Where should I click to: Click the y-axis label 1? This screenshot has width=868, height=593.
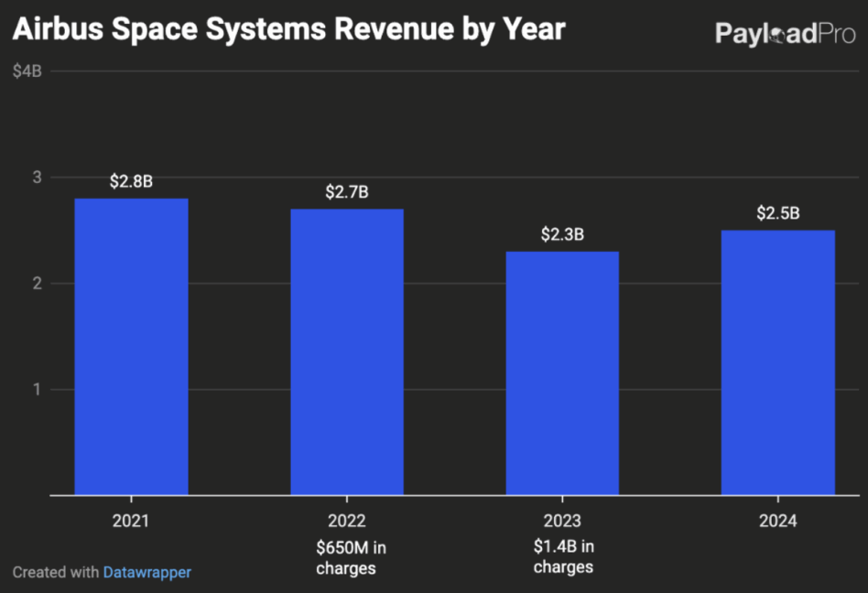click(38, 390)
